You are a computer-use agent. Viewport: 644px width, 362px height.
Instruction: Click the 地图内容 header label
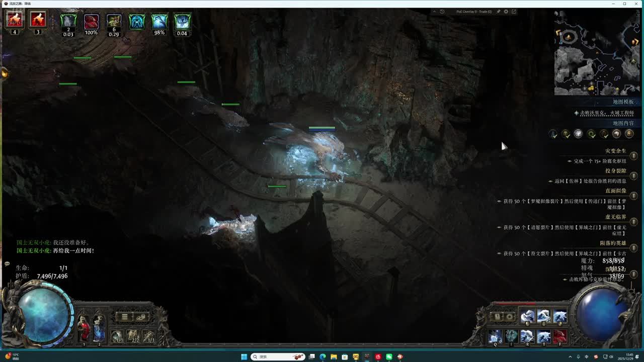(623, 123)
